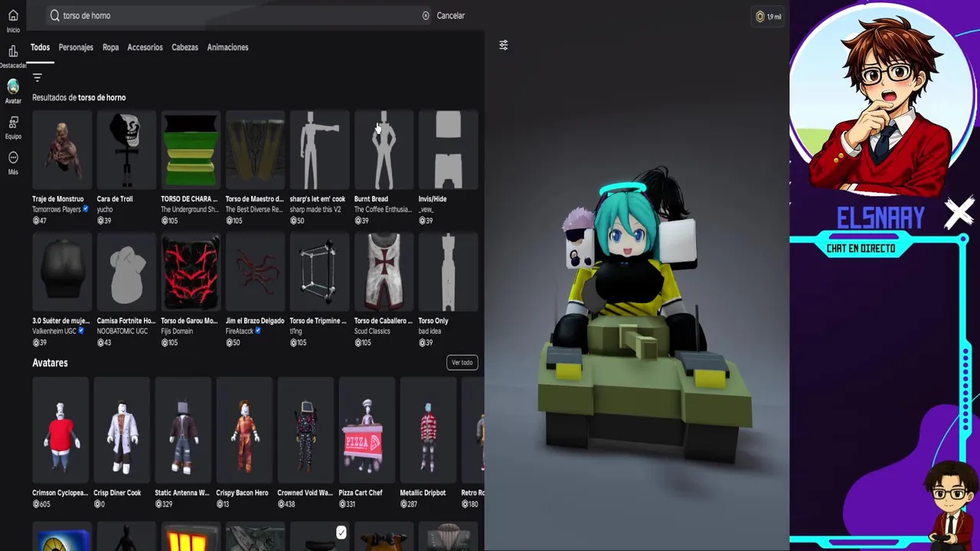Screen dimensions: 980x551
Task: Open Cara de Troll item thumbnail
Action: coord(126,150)
